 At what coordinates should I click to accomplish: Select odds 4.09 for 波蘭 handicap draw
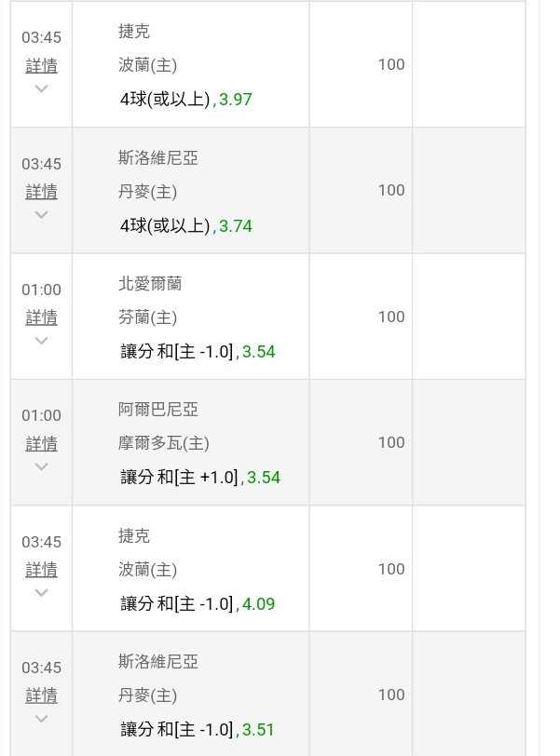(258, 603)
